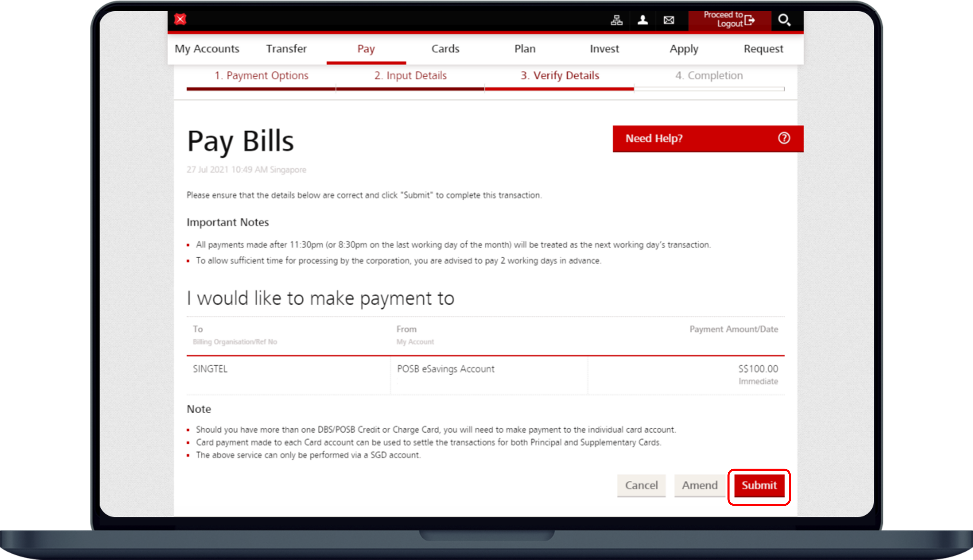Open the Apply menu
The image size is (973, 560).
tap(684, 49)
